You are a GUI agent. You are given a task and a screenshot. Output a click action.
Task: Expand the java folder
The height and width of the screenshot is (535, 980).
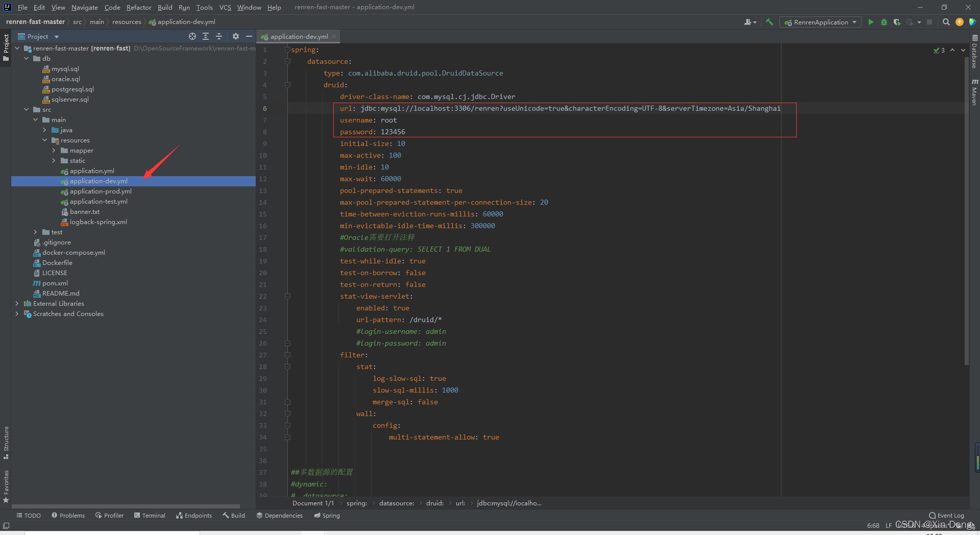pos(45,130)
